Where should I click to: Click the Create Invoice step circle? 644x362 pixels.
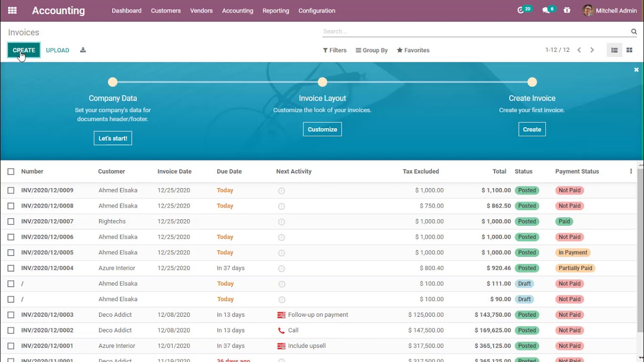[532, 82]
